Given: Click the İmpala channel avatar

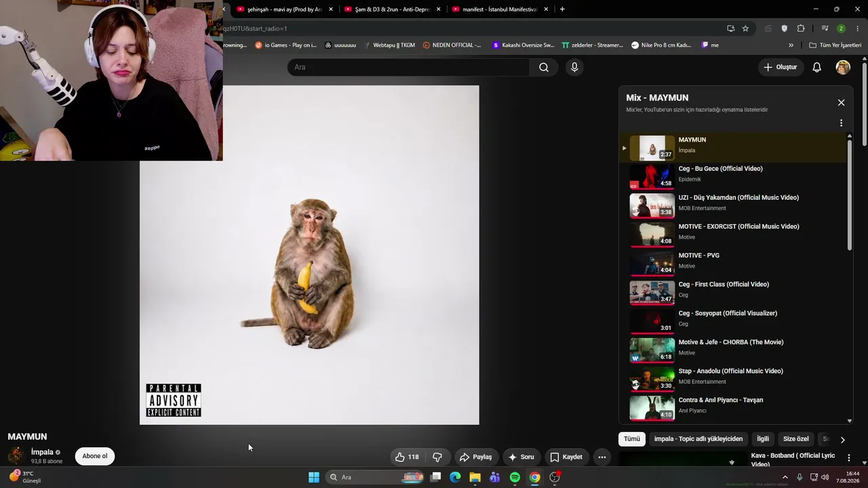Looking at the screenshot, I should [x=16, y=456].
